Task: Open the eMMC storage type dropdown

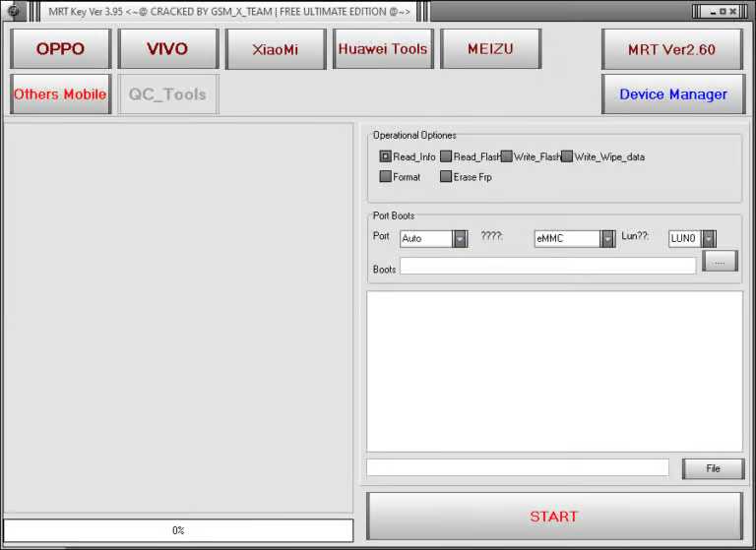Action: [607, 239]
